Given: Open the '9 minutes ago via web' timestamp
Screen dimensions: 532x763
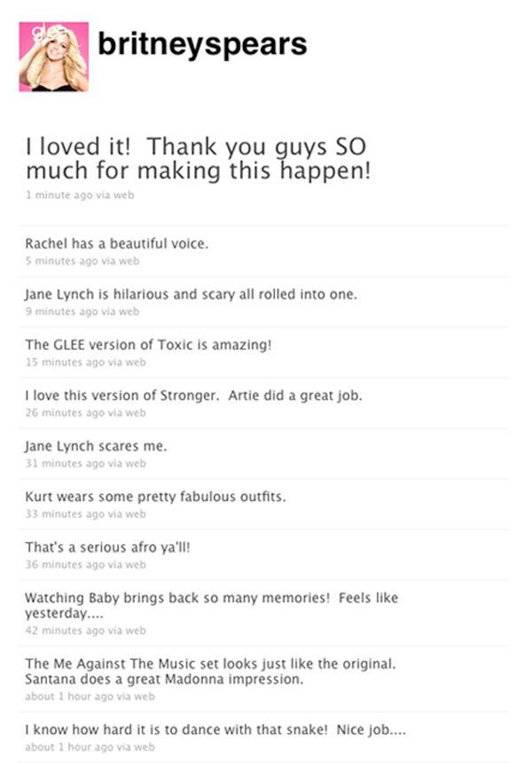Looking at the screenshot, I should [82, 311].
